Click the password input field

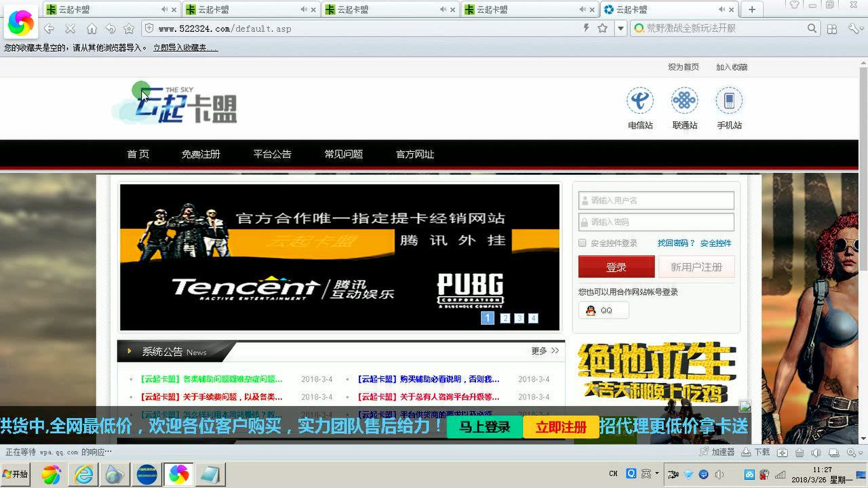tap(656, 222)
